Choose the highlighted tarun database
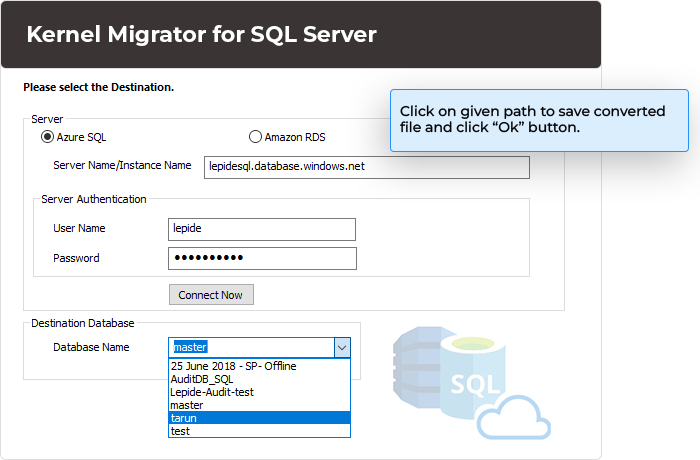This screenshot has width=700, height=460. (x=259, y=418)
